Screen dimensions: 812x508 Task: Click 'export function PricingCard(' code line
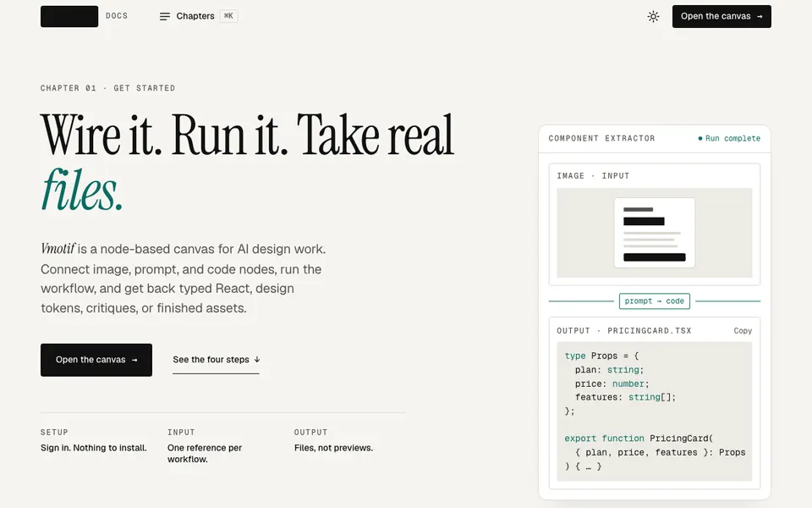(x=639, y=439)
